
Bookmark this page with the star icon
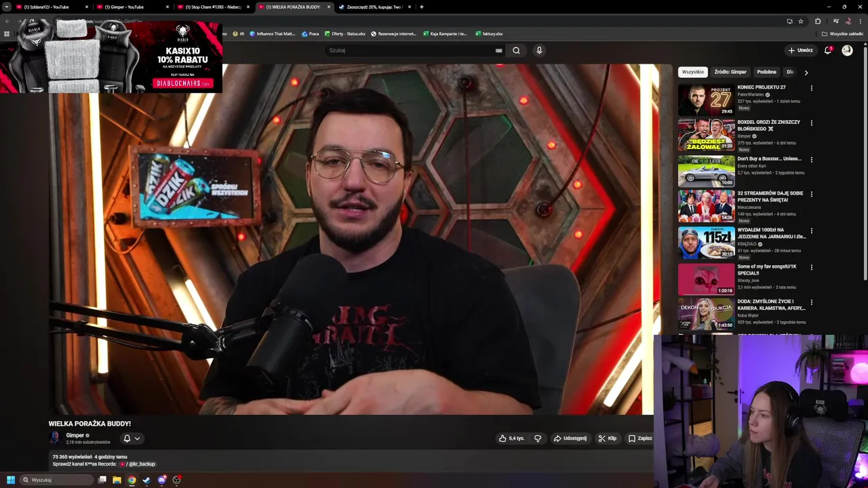800,21
